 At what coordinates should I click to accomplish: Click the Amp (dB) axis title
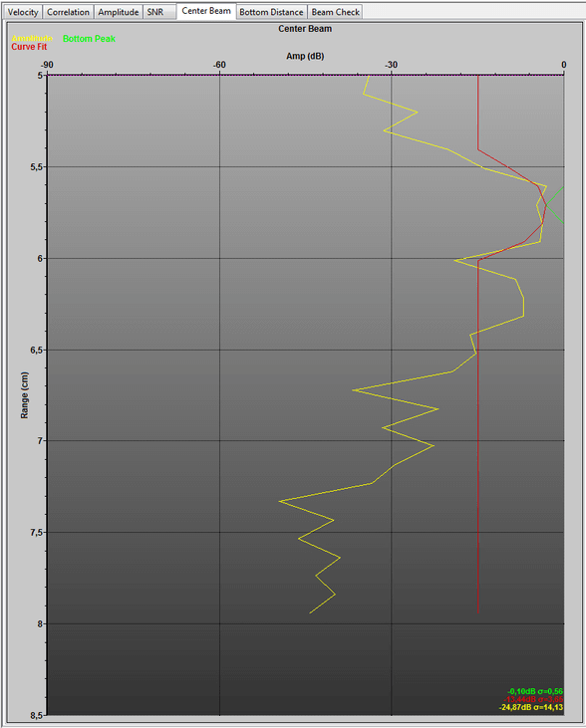click(x=305, y=56)
